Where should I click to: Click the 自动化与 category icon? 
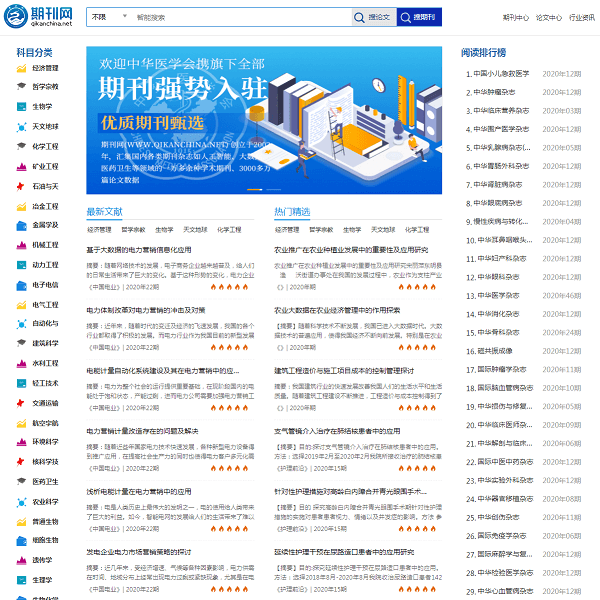(21, 324)
